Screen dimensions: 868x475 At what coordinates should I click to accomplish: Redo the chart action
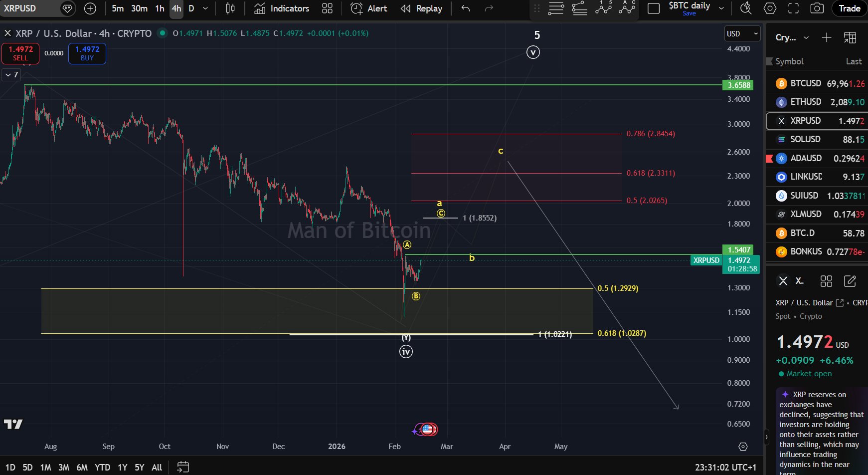point(489,8)
